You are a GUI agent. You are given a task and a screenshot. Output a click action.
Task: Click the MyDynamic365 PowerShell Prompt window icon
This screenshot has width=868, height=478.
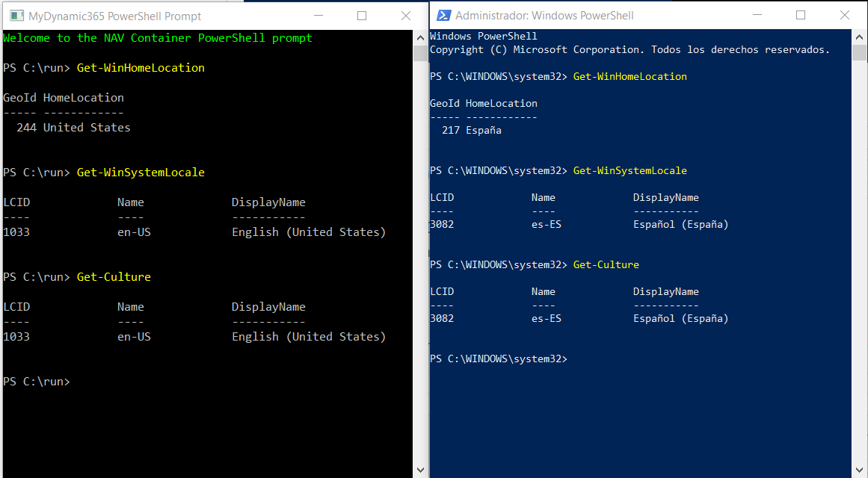click(17, 16)
